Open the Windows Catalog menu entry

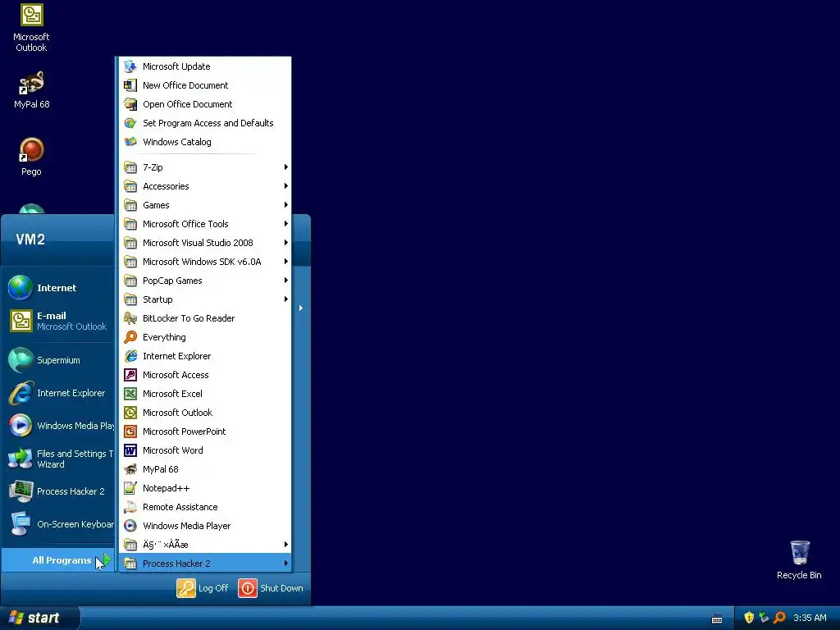coord(205,142)
